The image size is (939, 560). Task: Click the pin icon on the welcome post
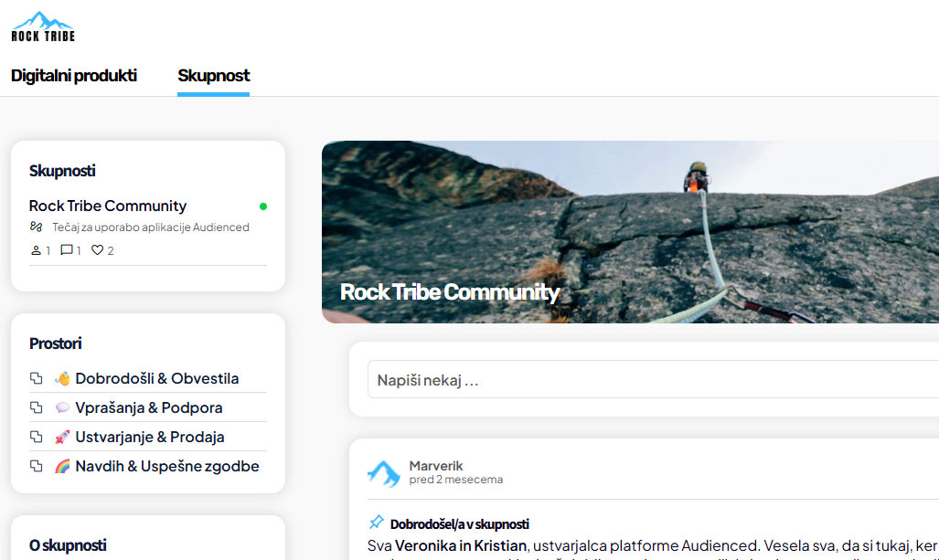(376, 522)
